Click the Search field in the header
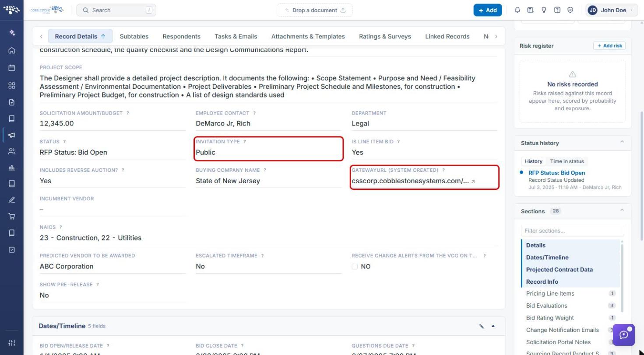 (x=116, y=10)
